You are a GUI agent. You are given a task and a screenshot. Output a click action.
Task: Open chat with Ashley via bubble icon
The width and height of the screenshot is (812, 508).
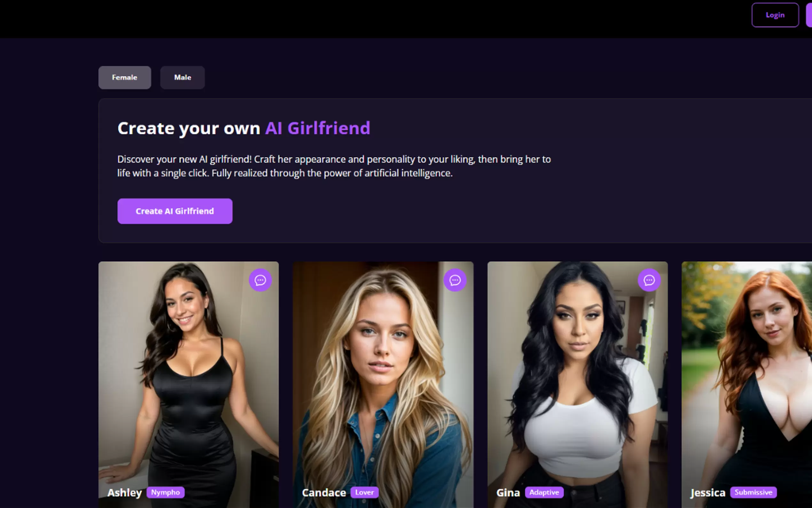[260, 280]
